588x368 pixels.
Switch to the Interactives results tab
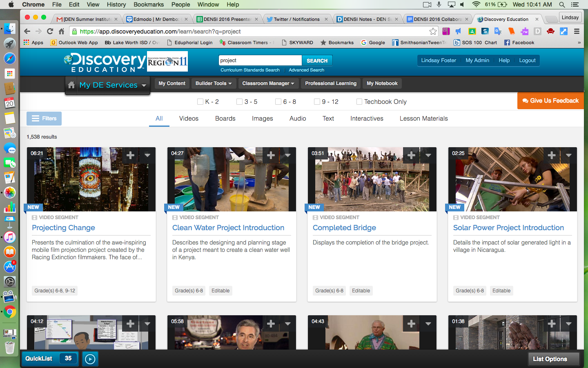tap(367, 119)
